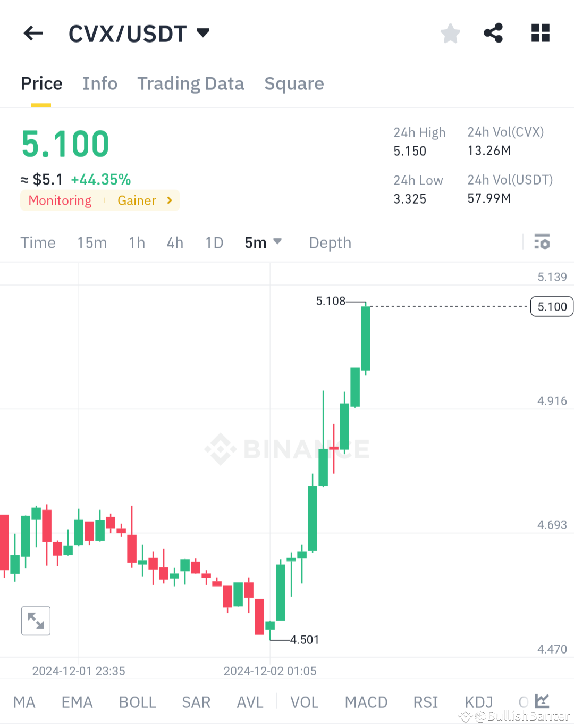Open chart settings via the filter icon
Image resolution: width=574 pixels, height=728 pixels.
(x=543, y=242)
